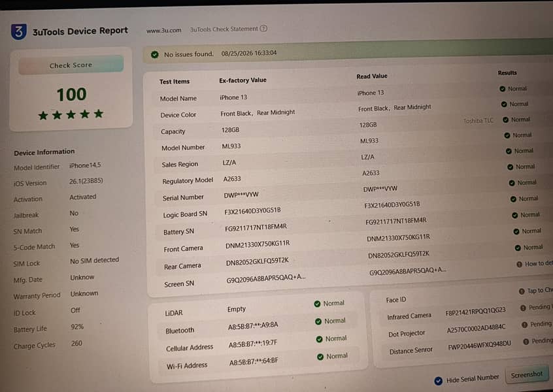Viewport: 553px width, 392px height.
Task: Click the Battery Life value 92%
Action: coord(77,327)
